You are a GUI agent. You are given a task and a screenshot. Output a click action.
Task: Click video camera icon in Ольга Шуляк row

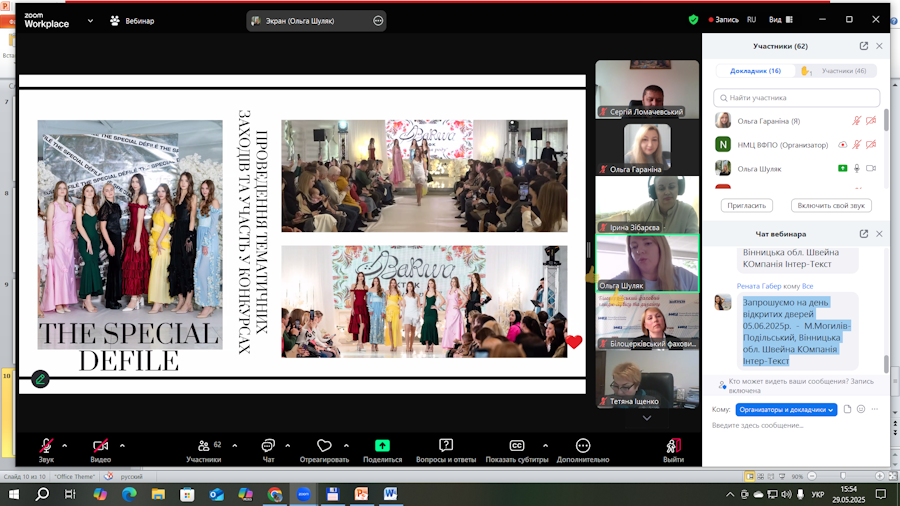[871, 168]
